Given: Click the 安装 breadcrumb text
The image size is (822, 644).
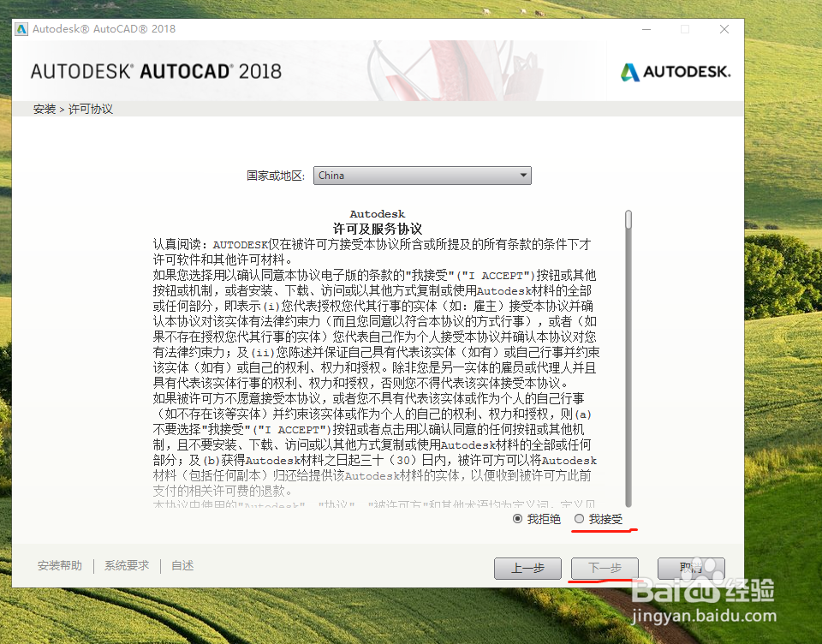Looking at the screenshot, I should [x=44, y=109].
